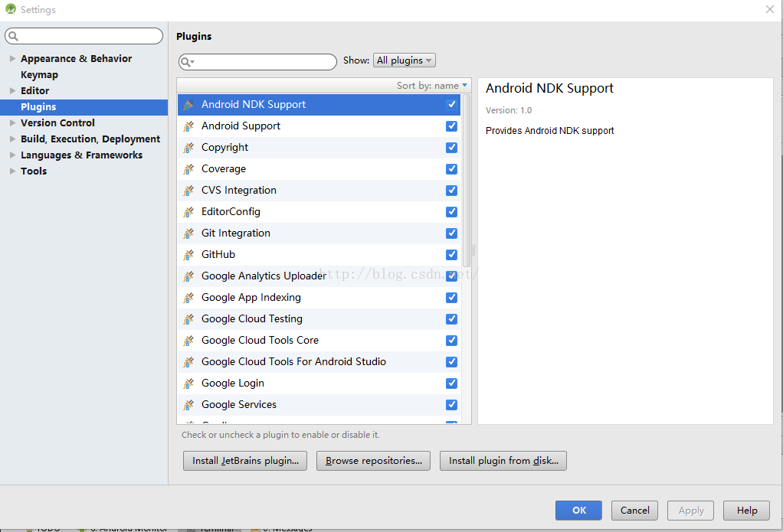Toggle EditorConfig plugin checkbox
Image resolution: width=783 pixels, height=532 pixels.
[x=451, y=211]
